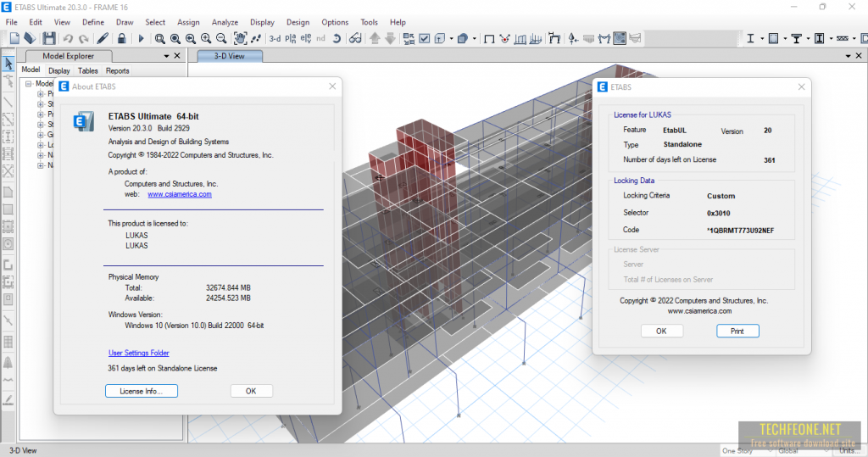
Task: Move up in list arrow icon
Action: click(375, 38)
